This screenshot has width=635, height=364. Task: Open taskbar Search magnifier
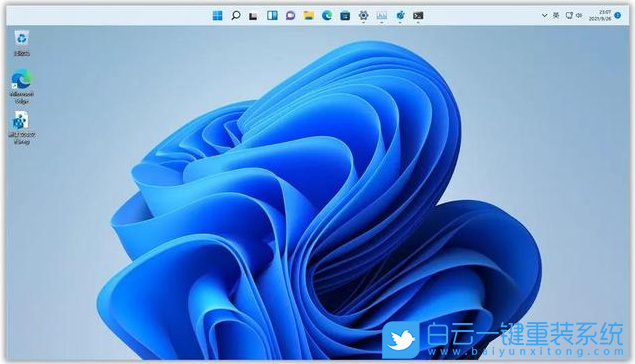click(x=236, y=15)
